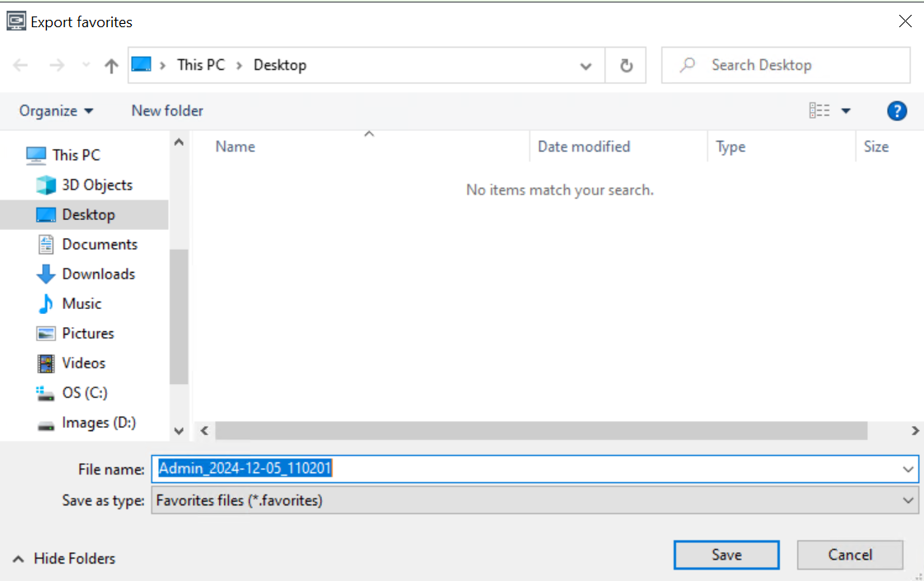
Task: Open the view options dropdown arrow
Action: (x=845, y=111)
